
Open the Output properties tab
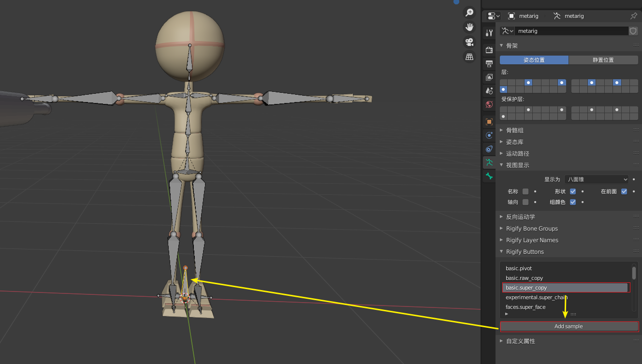(x=489, y=63)
